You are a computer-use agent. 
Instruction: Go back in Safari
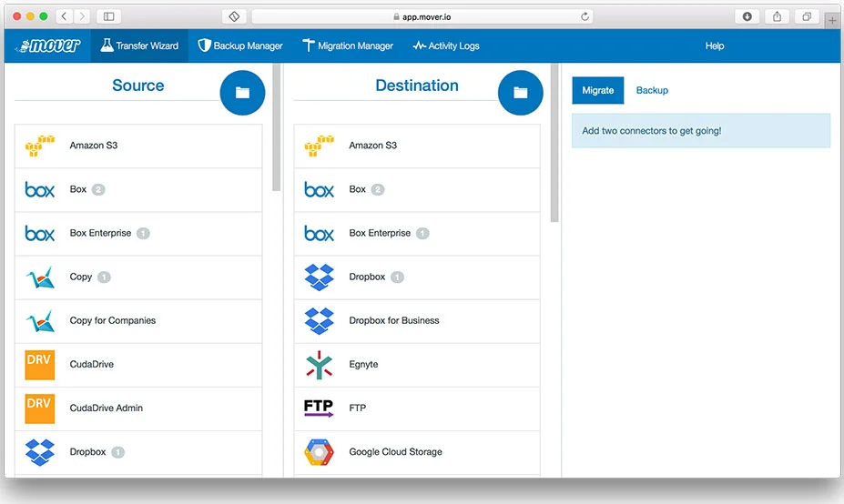[64, 16]
